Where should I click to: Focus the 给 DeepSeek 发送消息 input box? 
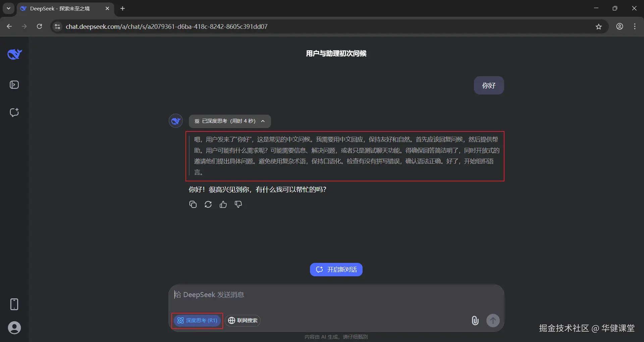(336, 295)
